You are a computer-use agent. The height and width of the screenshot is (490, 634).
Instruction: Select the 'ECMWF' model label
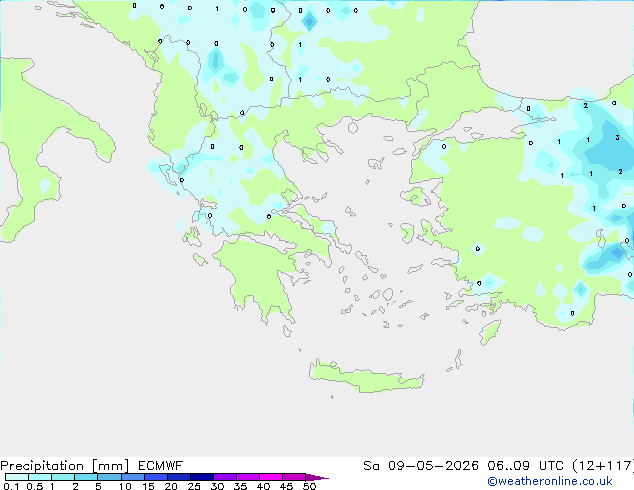coord(161,466)
